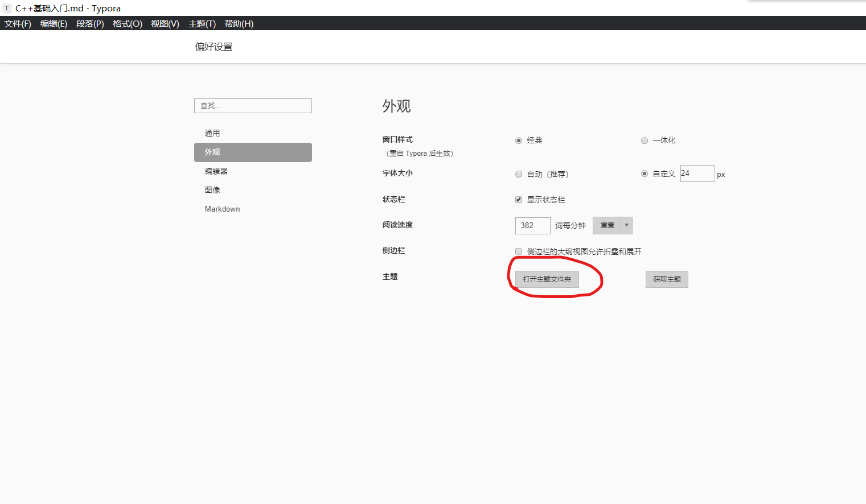This screenshot has height=504, width=866.
Task: Open the 主题(T) menu
Action: [x=202, y=23]
